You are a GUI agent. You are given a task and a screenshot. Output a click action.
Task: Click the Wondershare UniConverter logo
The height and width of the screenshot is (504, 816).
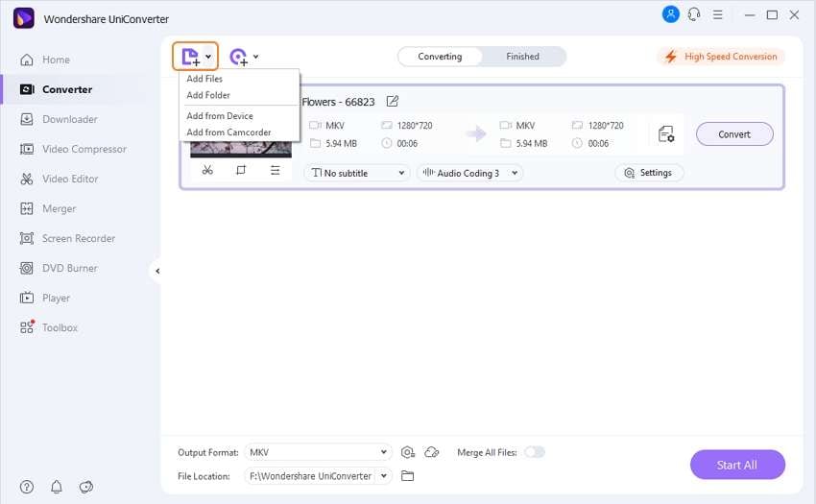(23, 18)
